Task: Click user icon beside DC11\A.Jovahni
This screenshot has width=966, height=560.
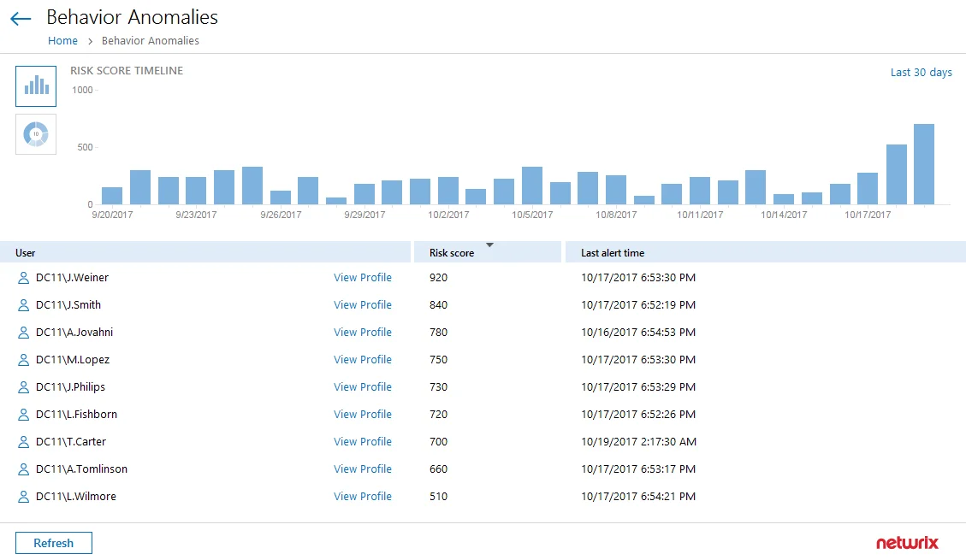Action: pos(23,333)
